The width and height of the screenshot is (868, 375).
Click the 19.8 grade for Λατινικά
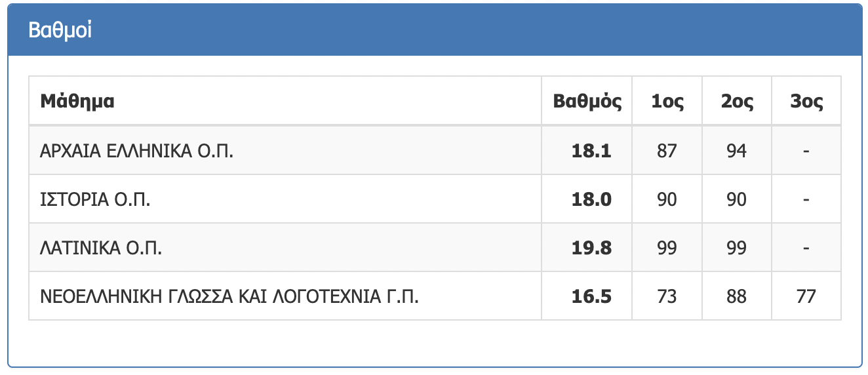click(591, 248)
